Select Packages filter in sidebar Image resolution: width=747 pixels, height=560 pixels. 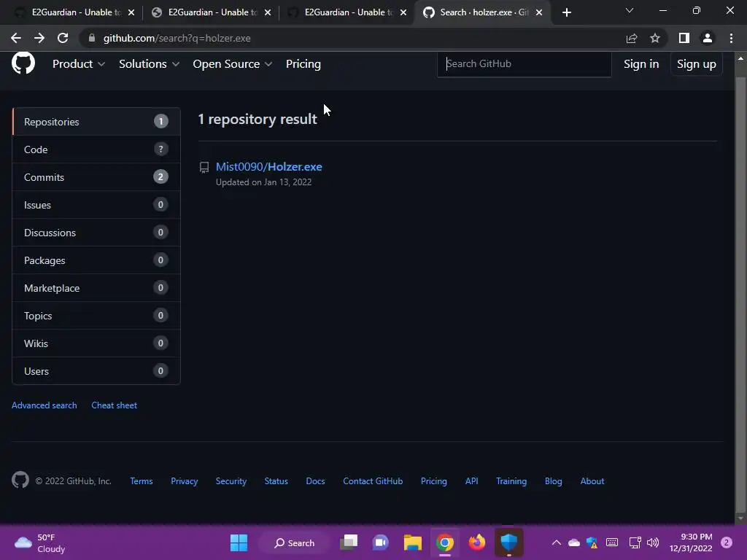click(x=96, y=260)
